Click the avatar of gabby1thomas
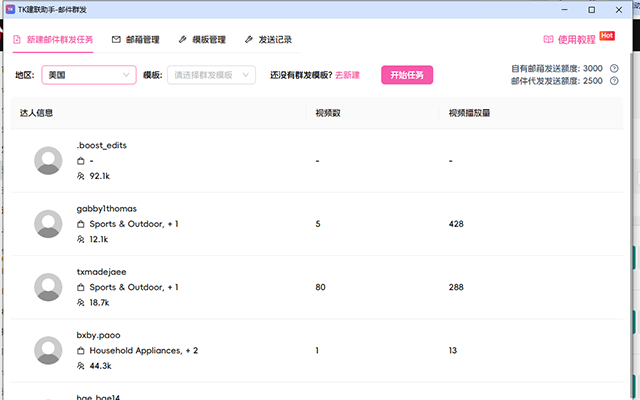 coord(48,224)
